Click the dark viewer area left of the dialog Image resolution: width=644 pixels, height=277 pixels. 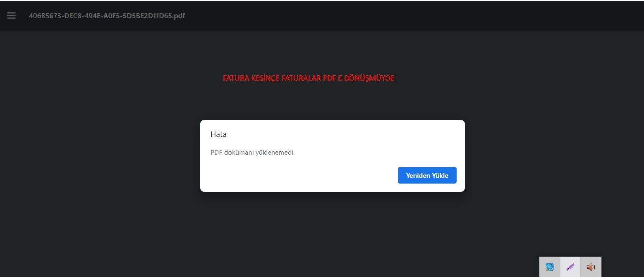click(x=99, y=157)
